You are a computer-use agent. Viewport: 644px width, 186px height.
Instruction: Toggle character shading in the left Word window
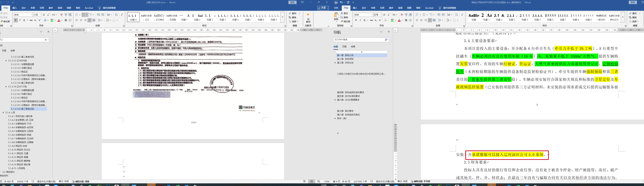[x=66, y=20]
